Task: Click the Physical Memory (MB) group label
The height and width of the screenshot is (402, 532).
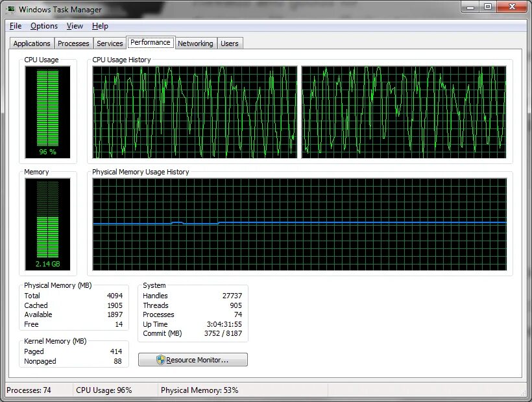Action: (x=58, y=285)
